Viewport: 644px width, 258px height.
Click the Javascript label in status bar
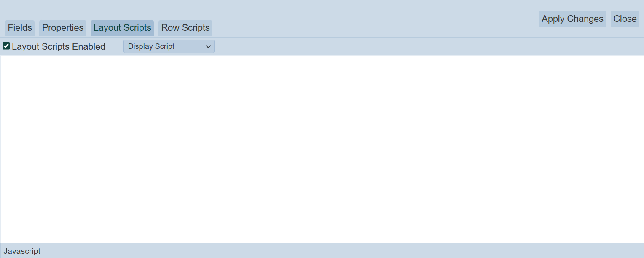coord(22,251)
